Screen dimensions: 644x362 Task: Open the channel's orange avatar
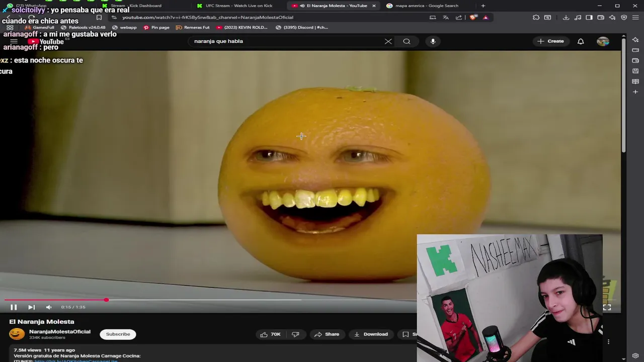(x=17, y=334)
